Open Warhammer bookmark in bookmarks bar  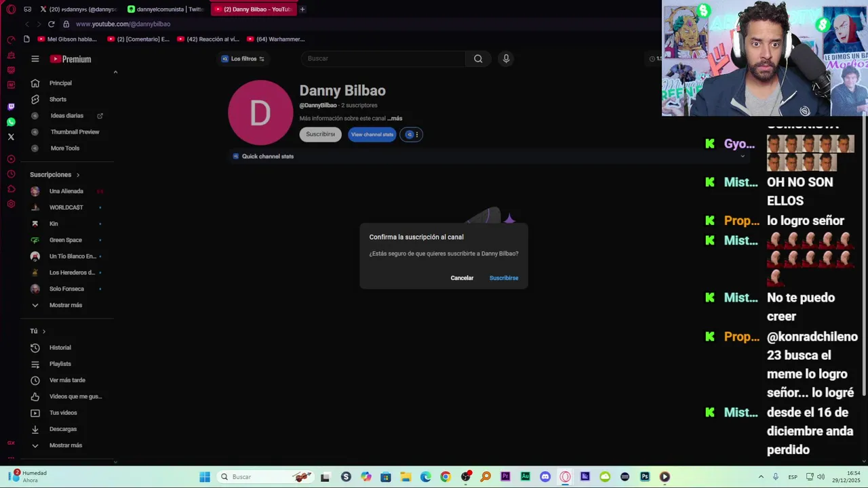276,39
